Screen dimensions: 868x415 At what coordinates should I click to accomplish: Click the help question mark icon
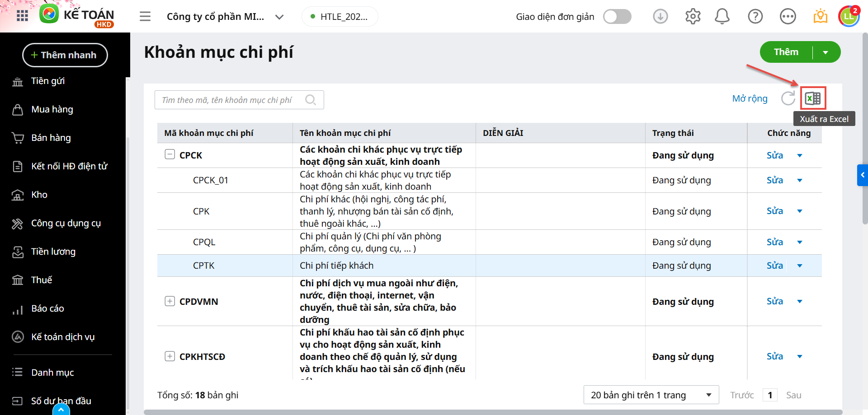tap(755, 17)
